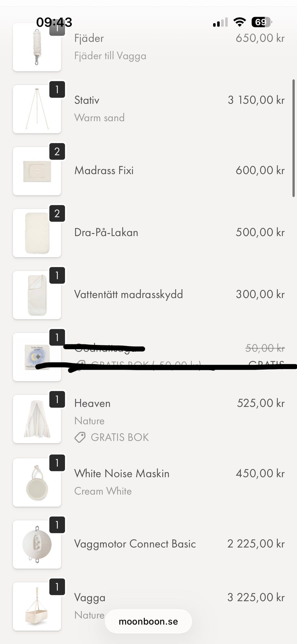Screen dimensions: 297x644
Task: Click the page scrollbar on the right
Action: click(x=293, y=138)
